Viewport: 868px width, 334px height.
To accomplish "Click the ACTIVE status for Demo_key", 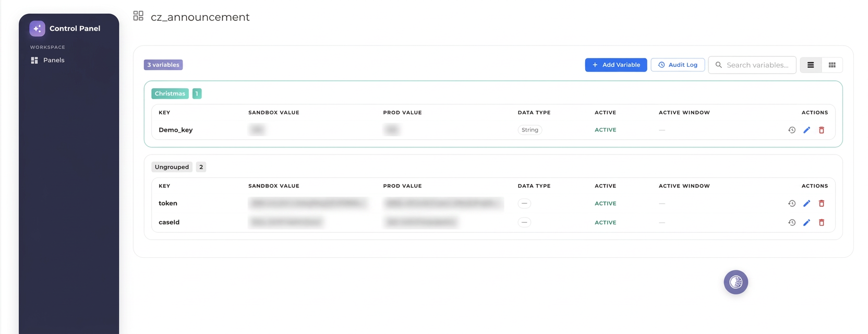I will click(x=606, y=130).
